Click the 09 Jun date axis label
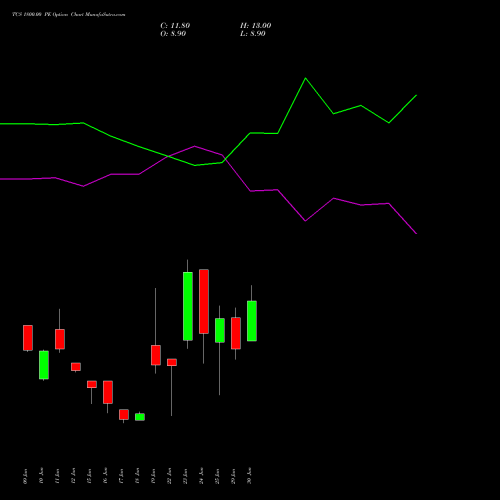 [26, 476]
